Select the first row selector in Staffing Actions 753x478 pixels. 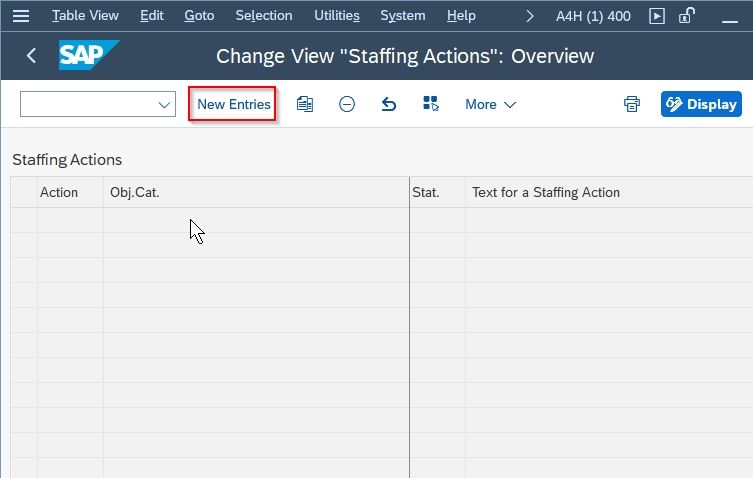click(x=24, y=221)
